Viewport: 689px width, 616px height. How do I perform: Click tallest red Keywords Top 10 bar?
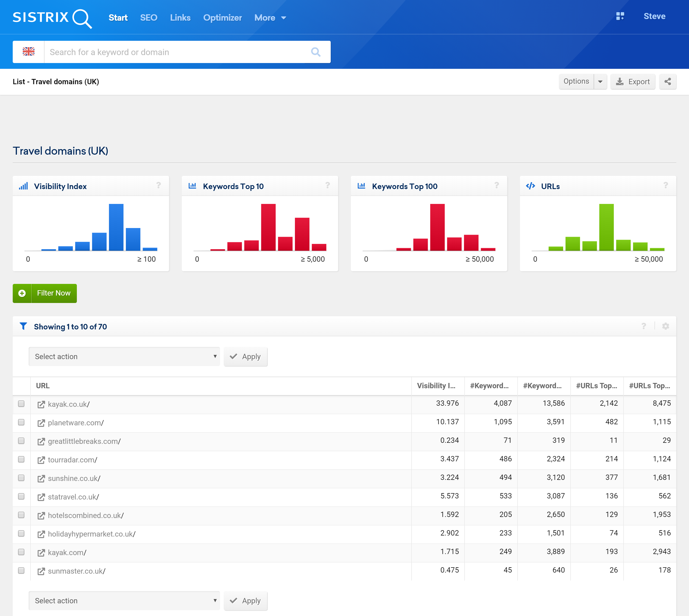pyautogui.click(x=268, y=227)
